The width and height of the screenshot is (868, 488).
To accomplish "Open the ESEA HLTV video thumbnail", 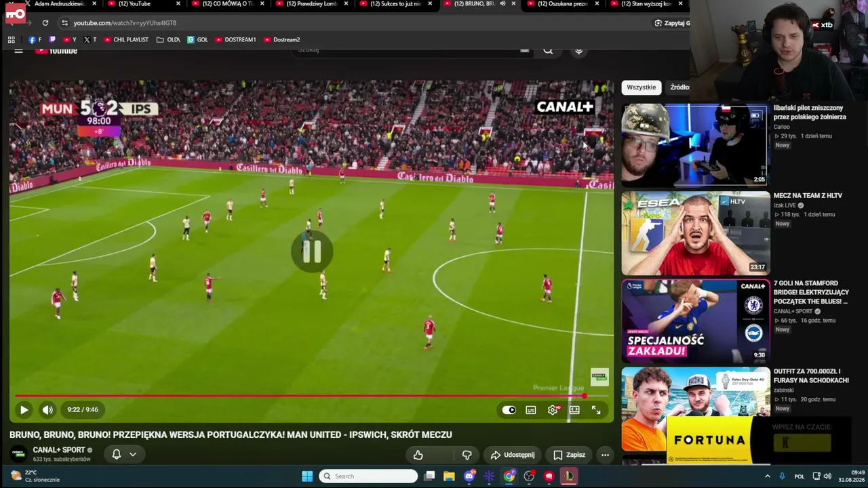I will point(696,233).
